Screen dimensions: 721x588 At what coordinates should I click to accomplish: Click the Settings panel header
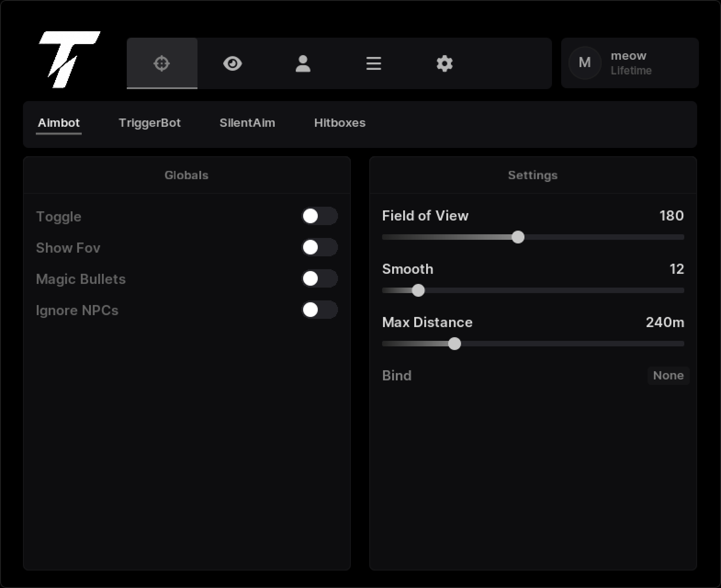coord(533,175)
